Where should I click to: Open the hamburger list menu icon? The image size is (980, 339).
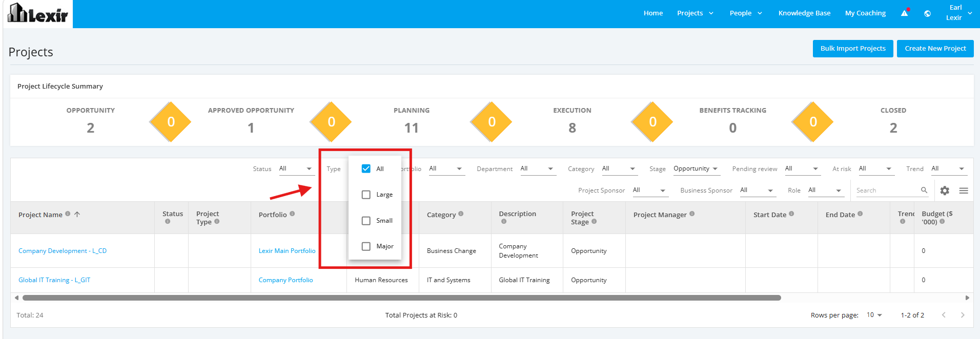(x=964, y=190)
